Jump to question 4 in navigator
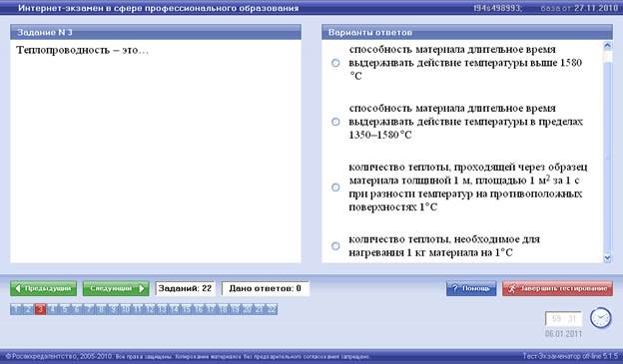This screenshot has width=623, height=364. [53, 309]
